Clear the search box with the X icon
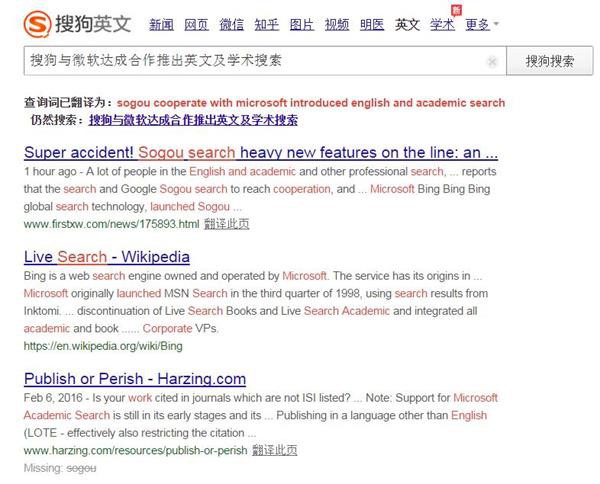This screenshot has height=484, width=600. (492, 61)
